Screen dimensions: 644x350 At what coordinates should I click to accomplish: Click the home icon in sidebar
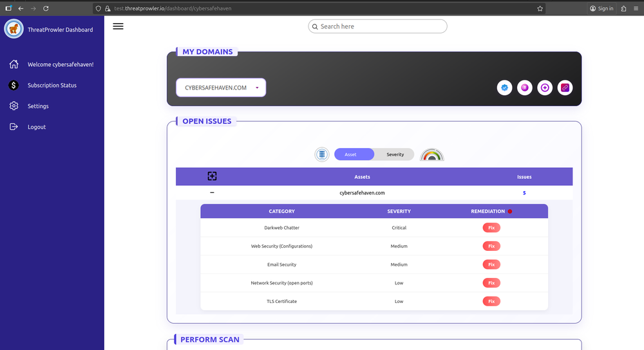point(14,64)
